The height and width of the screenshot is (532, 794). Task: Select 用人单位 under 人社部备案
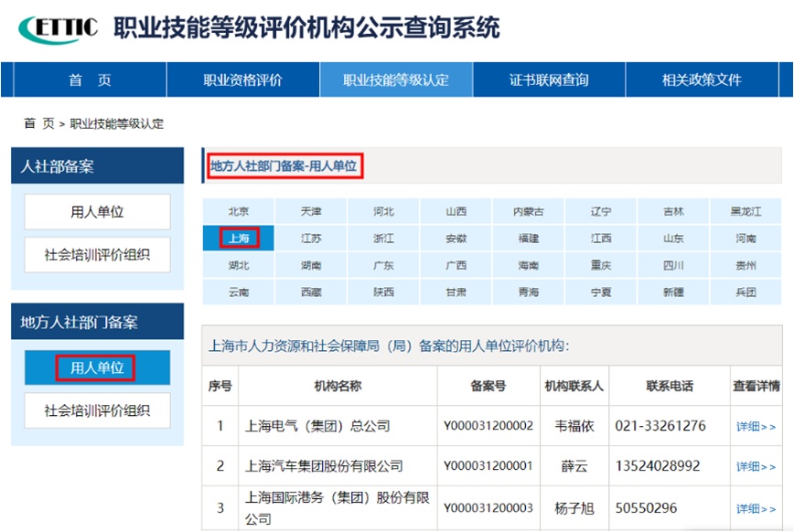coord(97,211)
